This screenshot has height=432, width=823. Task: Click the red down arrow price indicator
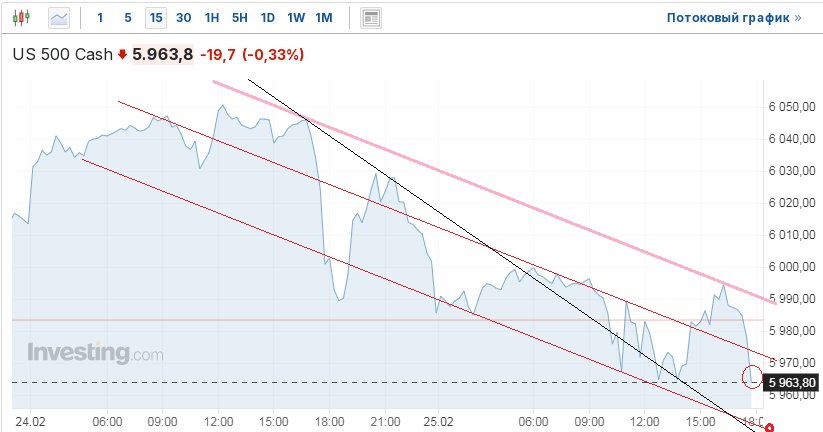[x=123, y=56]
